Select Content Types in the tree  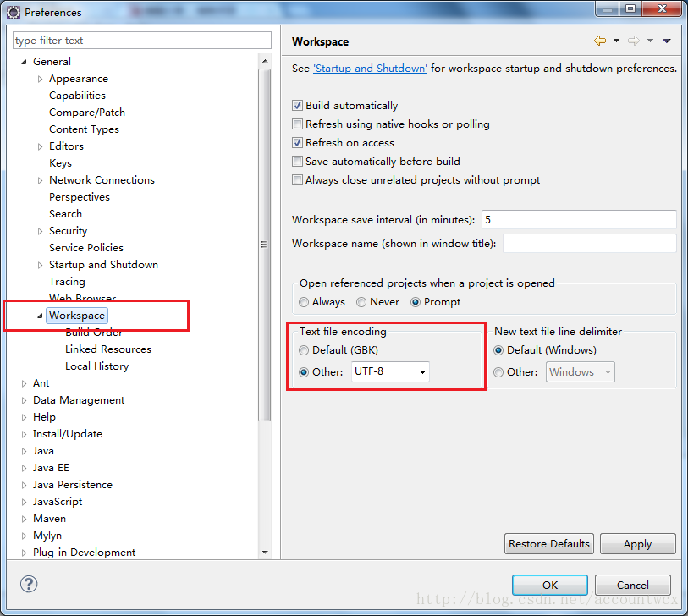tap(84, 129)
